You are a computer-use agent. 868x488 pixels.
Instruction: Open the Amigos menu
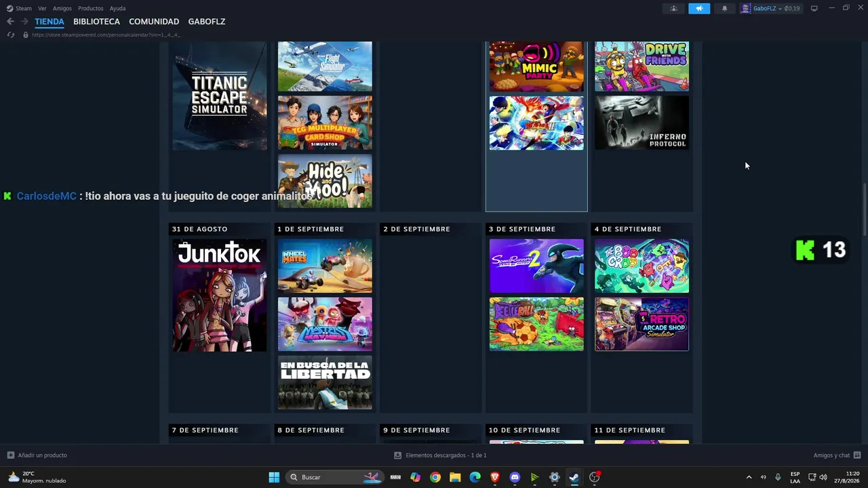[62, 9]
